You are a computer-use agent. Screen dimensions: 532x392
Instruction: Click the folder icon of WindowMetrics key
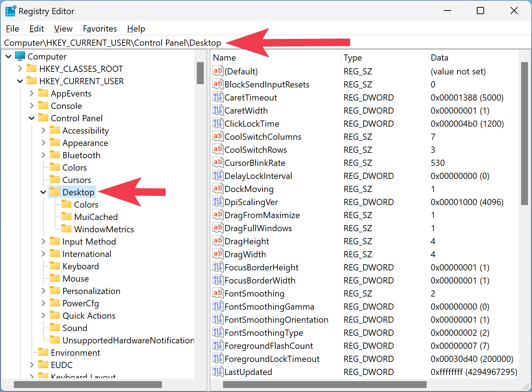66,229
